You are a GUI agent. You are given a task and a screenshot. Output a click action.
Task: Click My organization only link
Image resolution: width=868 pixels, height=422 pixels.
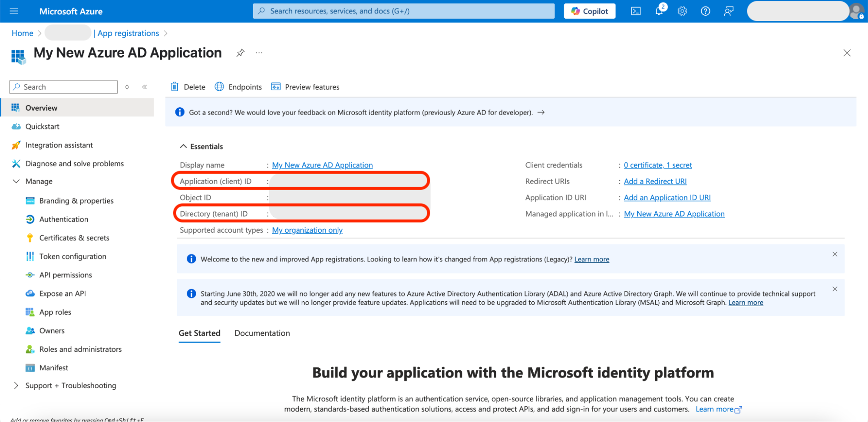tap(307, 230)
